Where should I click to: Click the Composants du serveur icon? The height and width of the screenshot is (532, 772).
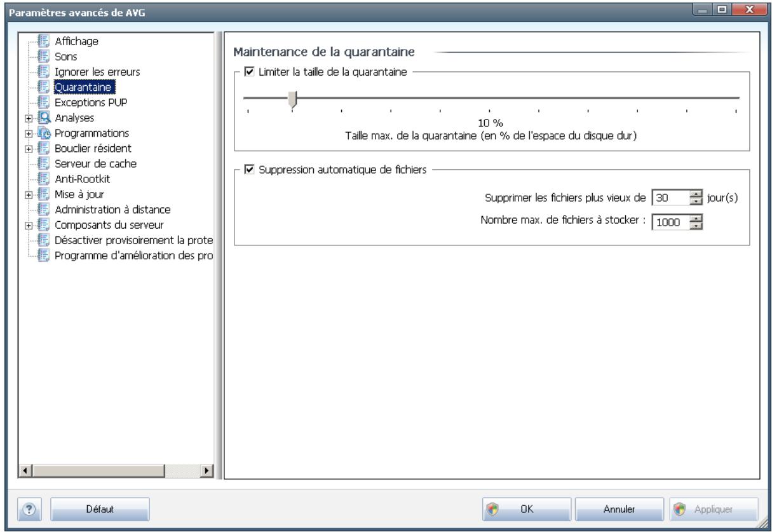(x=43, y=225)
